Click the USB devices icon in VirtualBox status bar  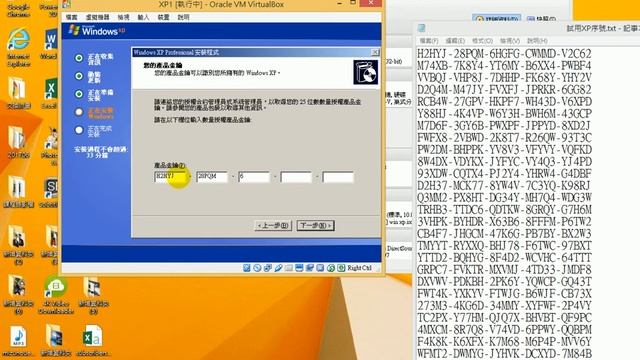click(x=278, y=268)
